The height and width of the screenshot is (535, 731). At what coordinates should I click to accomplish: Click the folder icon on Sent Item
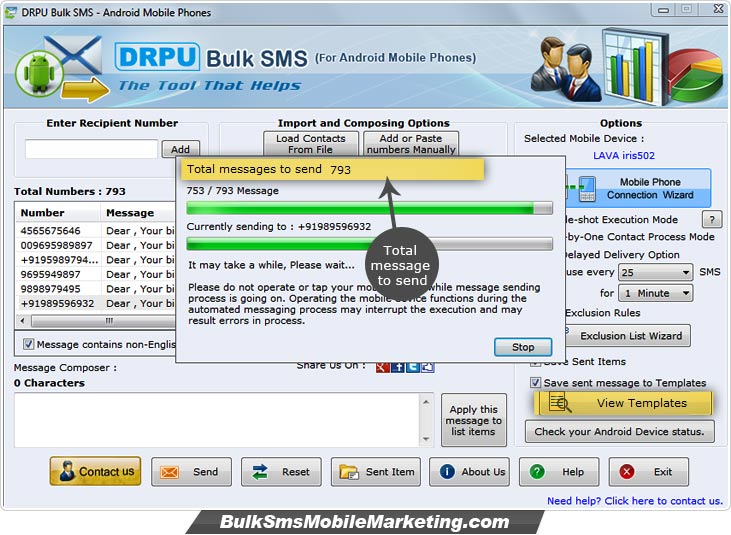pos(349,472)
